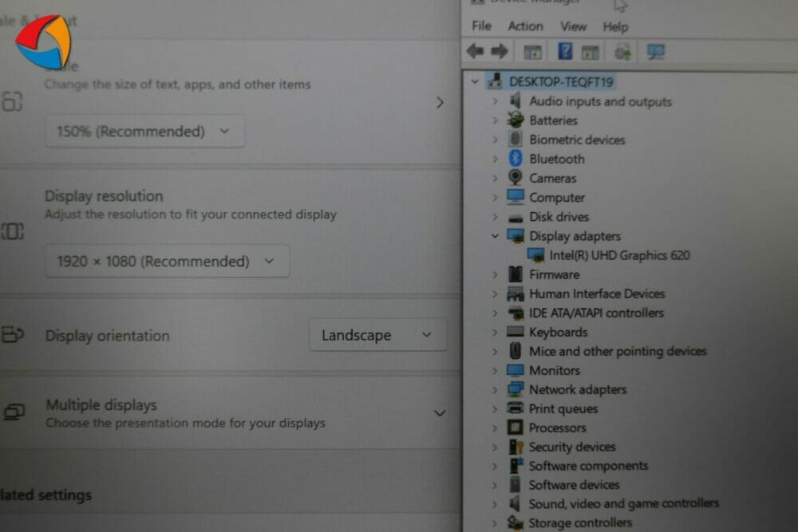Image resolution: width=798 pixels, height=532 pixels.
Task: Click the Cameras webcam icon
Action: [515, 178]
